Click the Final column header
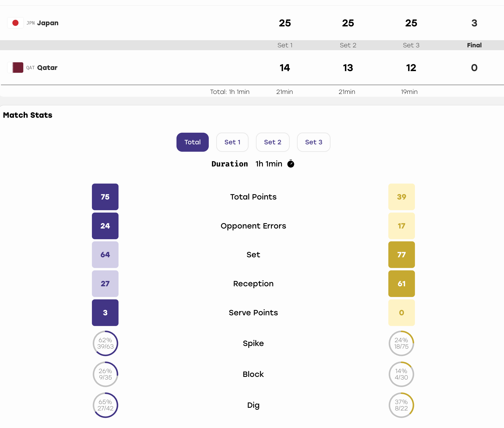The image size is (504, 428). pos(474,45)
